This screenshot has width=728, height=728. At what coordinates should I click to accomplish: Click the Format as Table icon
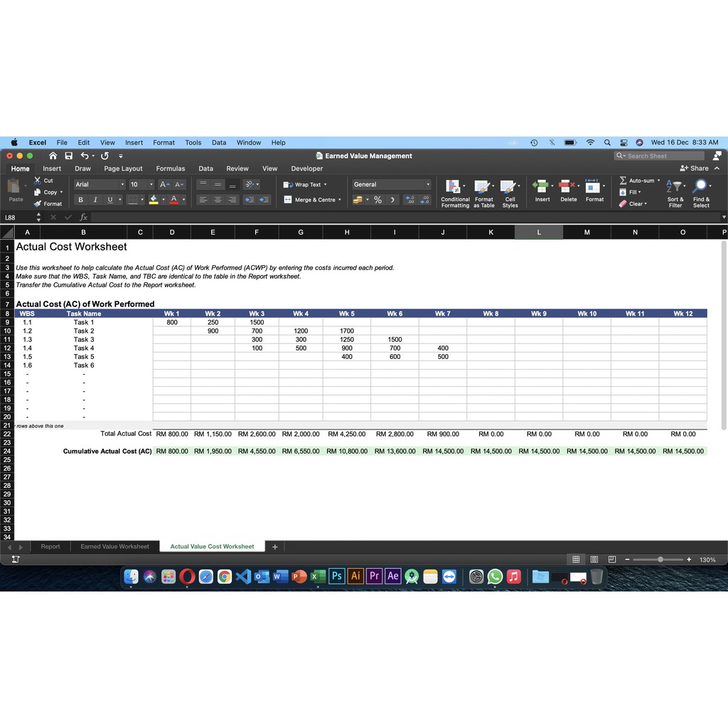tap(482, 187)
